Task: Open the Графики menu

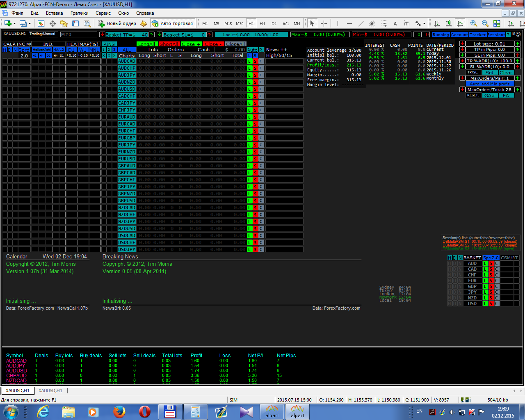Action: point(79,13)
